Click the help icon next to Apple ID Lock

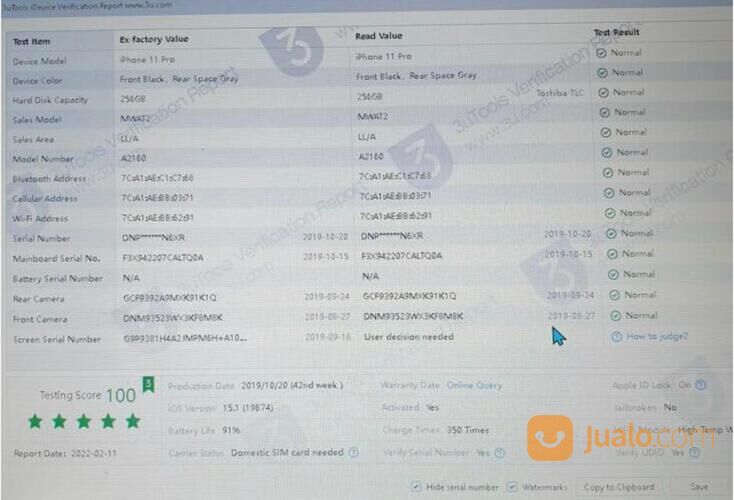[x=699, y=384]
